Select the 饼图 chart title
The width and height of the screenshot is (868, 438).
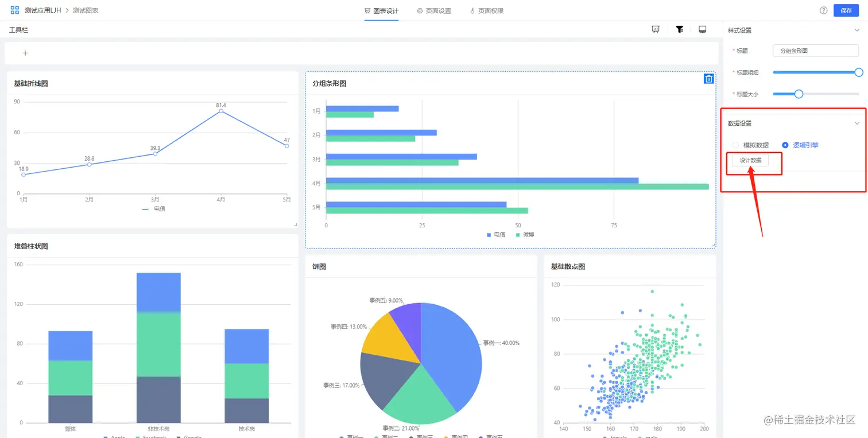pyautogui.click(x=319, y=267)
